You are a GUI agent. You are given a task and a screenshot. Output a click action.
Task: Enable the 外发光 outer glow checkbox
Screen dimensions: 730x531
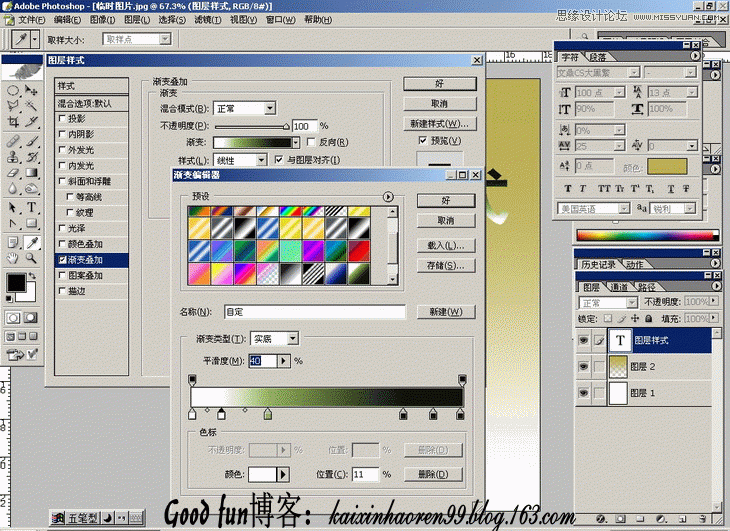click(x=62, y=149)
